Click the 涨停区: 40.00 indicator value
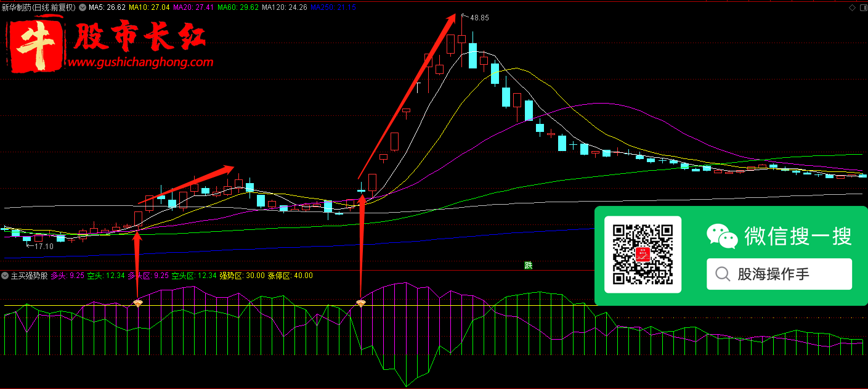868x389 pixels. click(290, 276)
